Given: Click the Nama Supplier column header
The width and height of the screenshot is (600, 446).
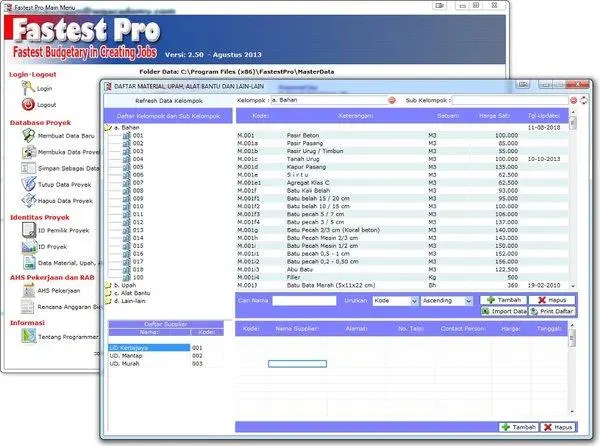Looking at the screenshot, I should (297, 329).
